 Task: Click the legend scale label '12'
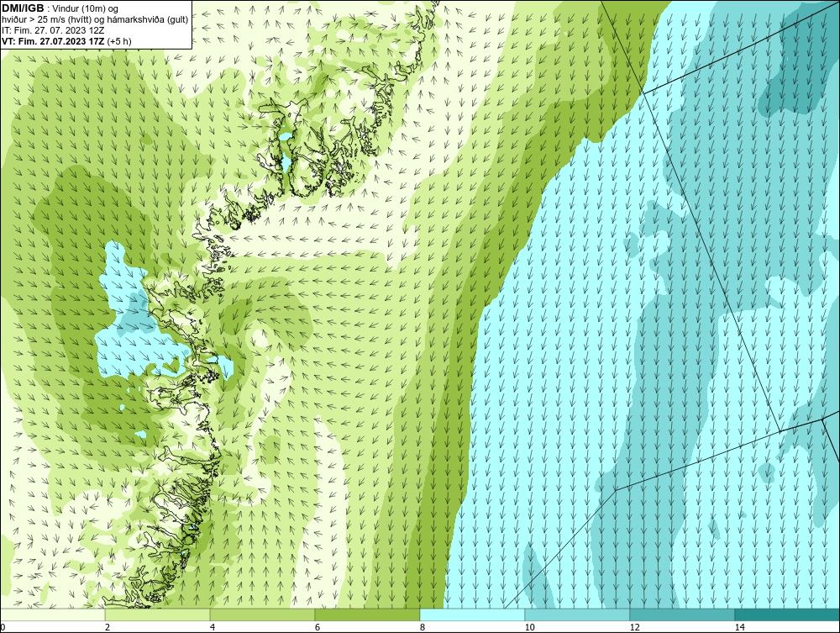[x=634, y=627]
